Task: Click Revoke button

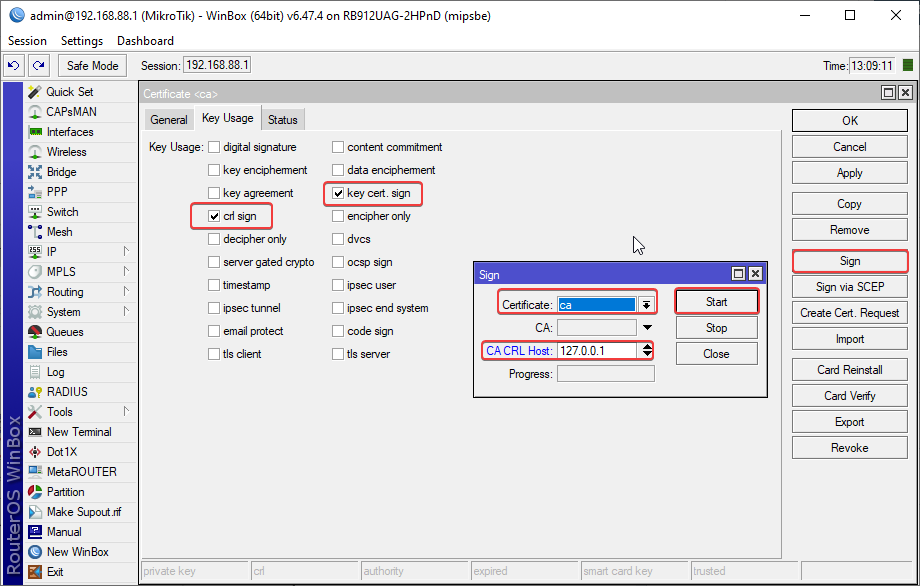Action: (850, 448)
